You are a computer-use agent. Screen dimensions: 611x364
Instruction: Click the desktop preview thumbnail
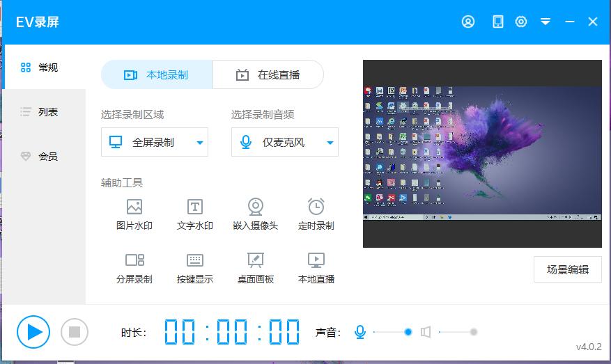[482, 154]
